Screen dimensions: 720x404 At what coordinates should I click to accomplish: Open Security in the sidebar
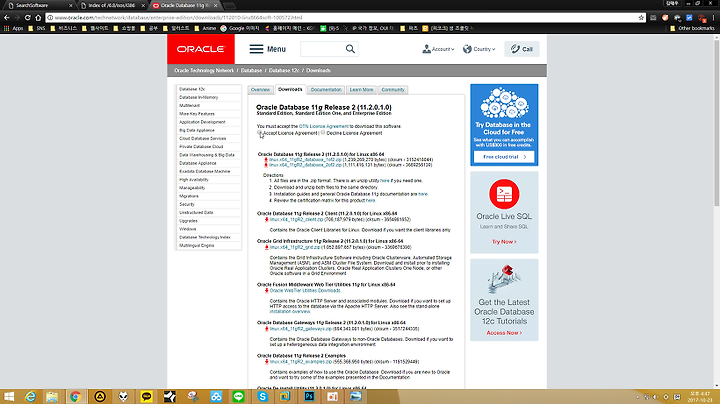(x=208, y=204)
